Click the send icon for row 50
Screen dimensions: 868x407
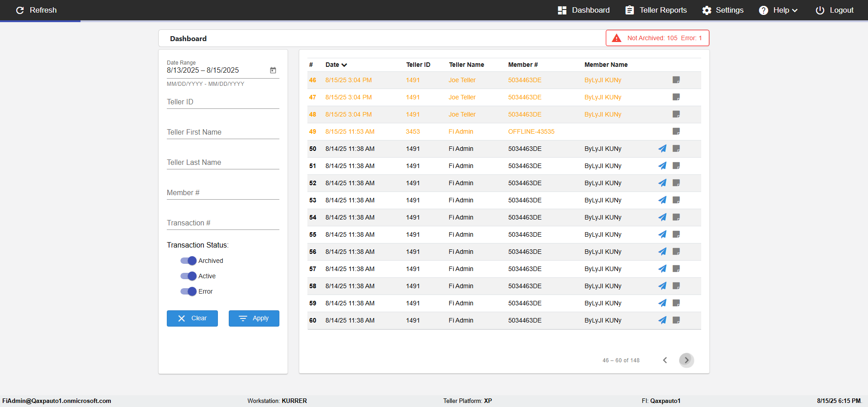[662, 149]
